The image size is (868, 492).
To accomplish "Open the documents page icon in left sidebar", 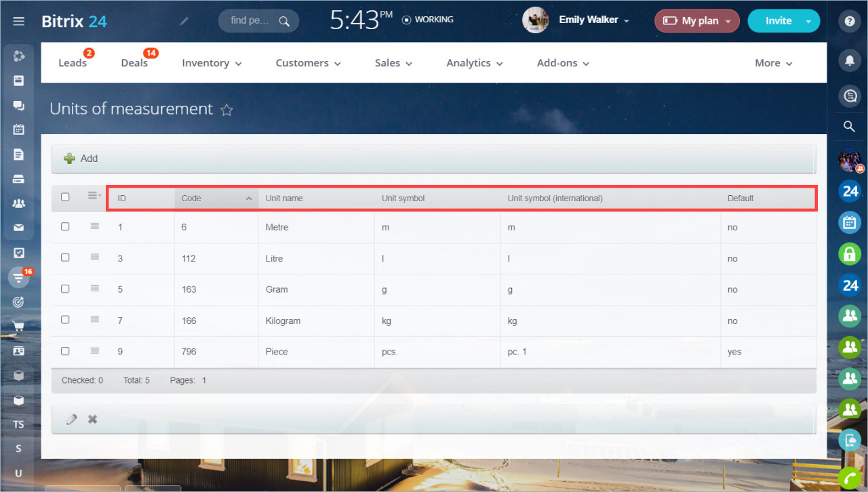I will click(19, 155).
